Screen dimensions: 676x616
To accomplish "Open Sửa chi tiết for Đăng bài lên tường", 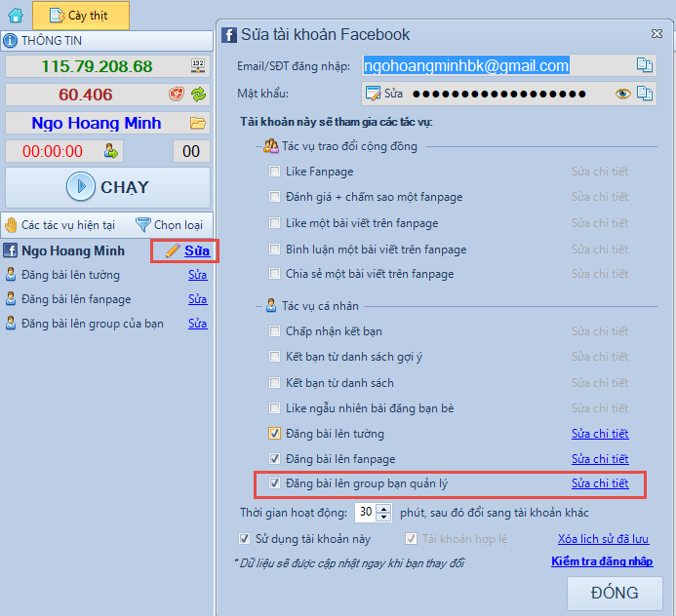I will point(600,434).
